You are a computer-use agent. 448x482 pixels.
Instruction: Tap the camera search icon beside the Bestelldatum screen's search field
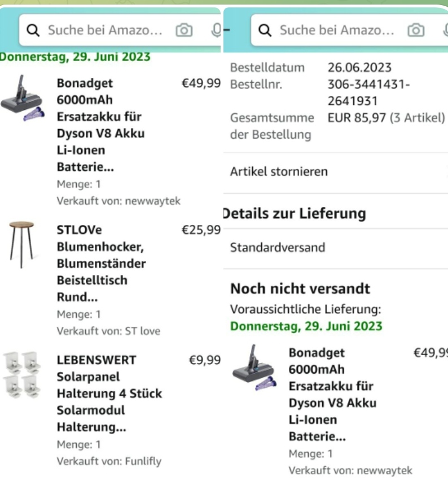click(416, 30)
